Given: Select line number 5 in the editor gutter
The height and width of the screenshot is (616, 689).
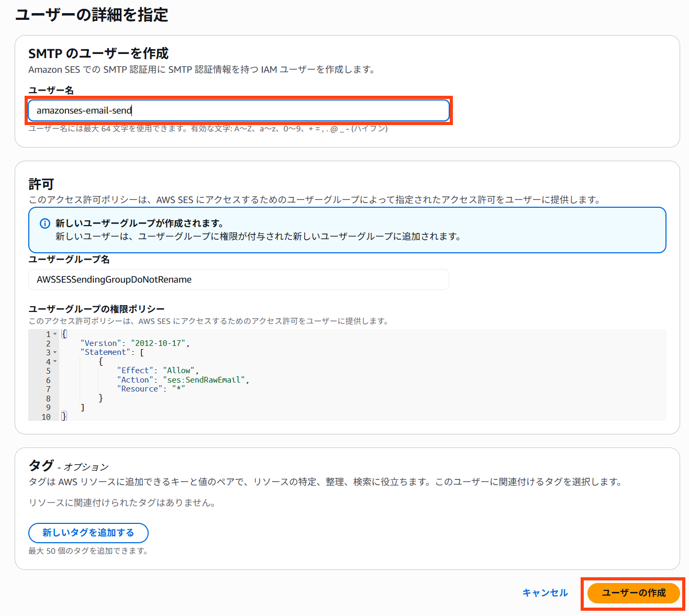Looking at the screenshot, I should point(48,371).
